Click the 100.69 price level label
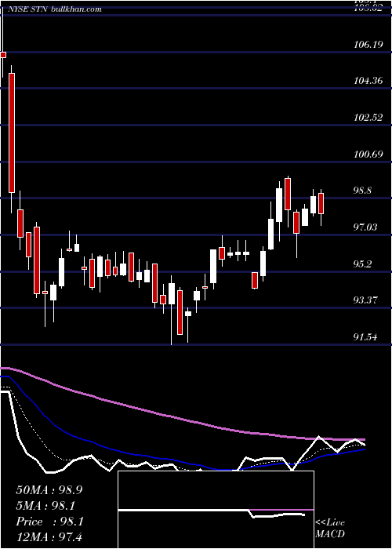The width and height of the screenshot is (392, 549). (368, 154)
